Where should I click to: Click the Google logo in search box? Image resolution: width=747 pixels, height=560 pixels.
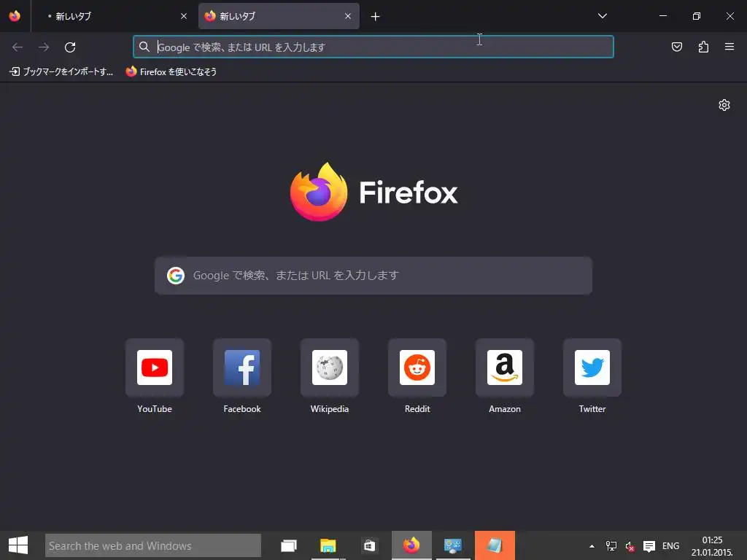[176, 275]
